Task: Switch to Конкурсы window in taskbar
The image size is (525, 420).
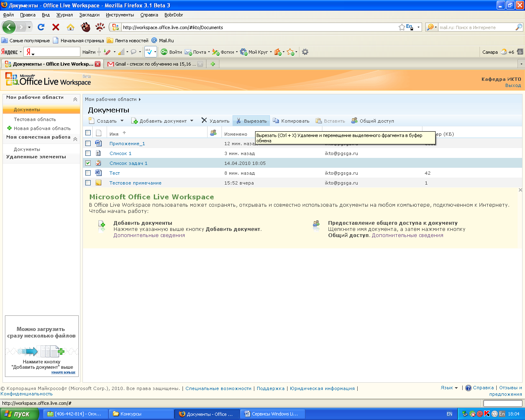Action: pos(141,414)
